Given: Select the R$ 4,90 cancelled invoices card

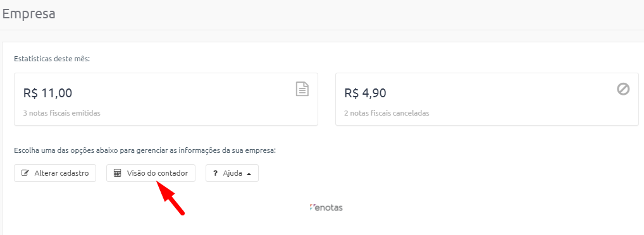Looking at the screenshot, I should 487,99.
